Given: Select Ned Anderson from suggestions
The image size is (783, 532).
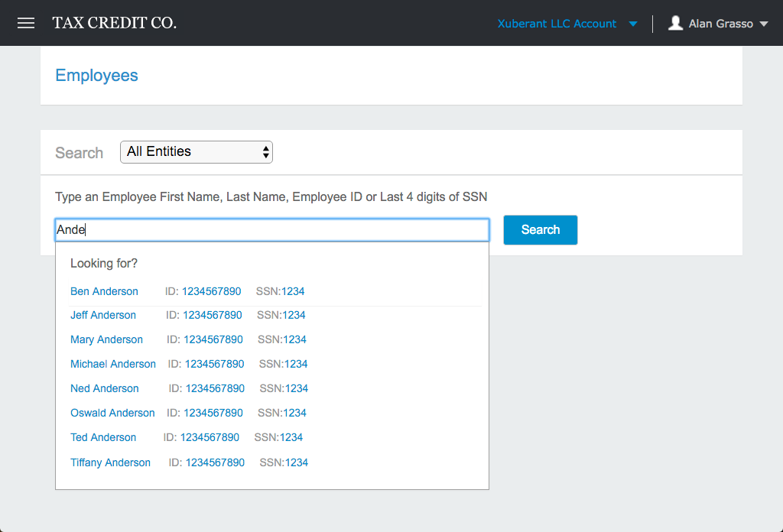Looking at the screenshot, I should pyautogui.click(x=105, y=389).
